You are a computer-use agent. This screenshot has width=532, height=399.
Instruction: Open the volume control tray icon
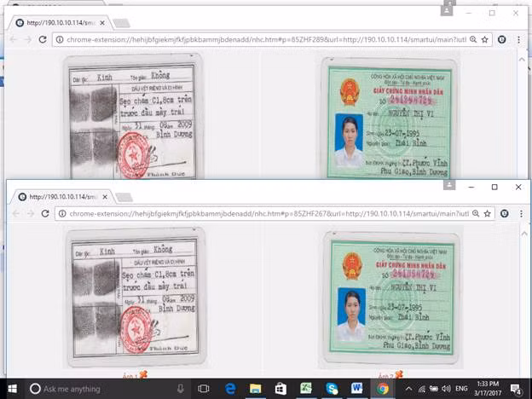[x=446, y=389]
